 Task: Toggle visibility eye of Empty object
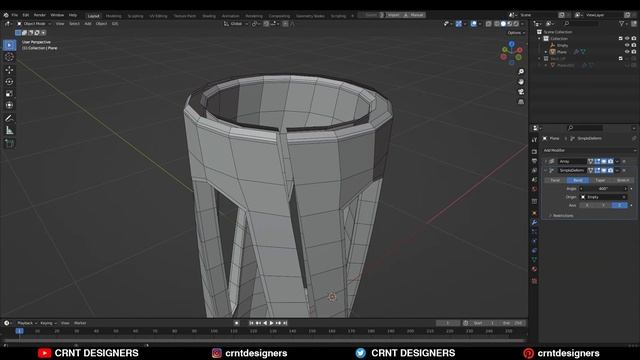627,45
